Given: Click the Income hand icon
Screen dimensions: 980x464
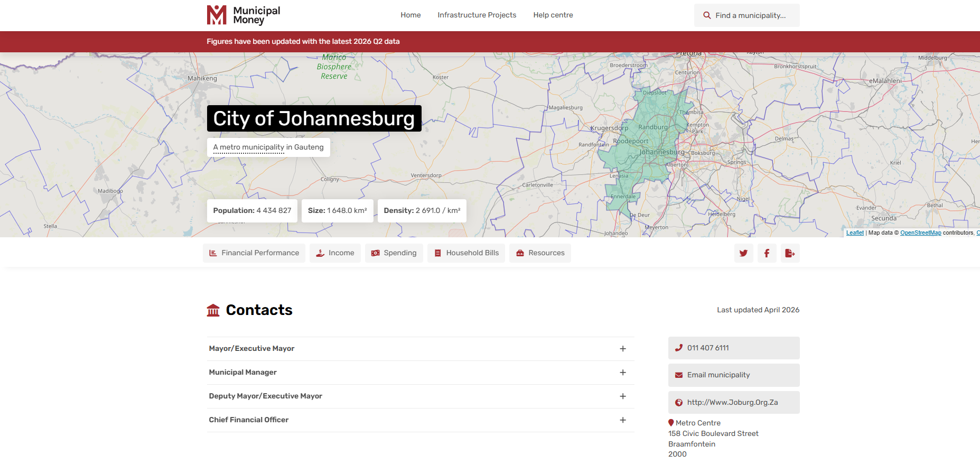Looking at the screenshot, I should pyautogui.click(x=320, y=253).
